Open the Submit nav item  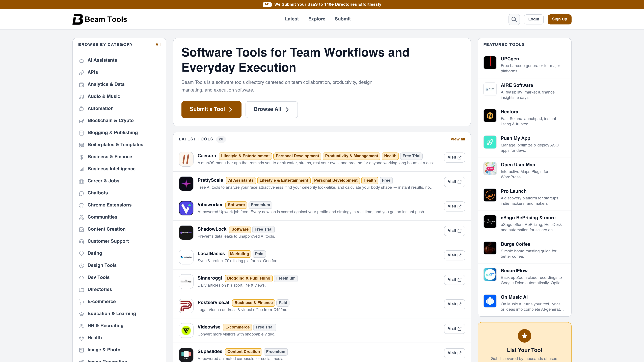pyautogui.click(x=342, y=19)
